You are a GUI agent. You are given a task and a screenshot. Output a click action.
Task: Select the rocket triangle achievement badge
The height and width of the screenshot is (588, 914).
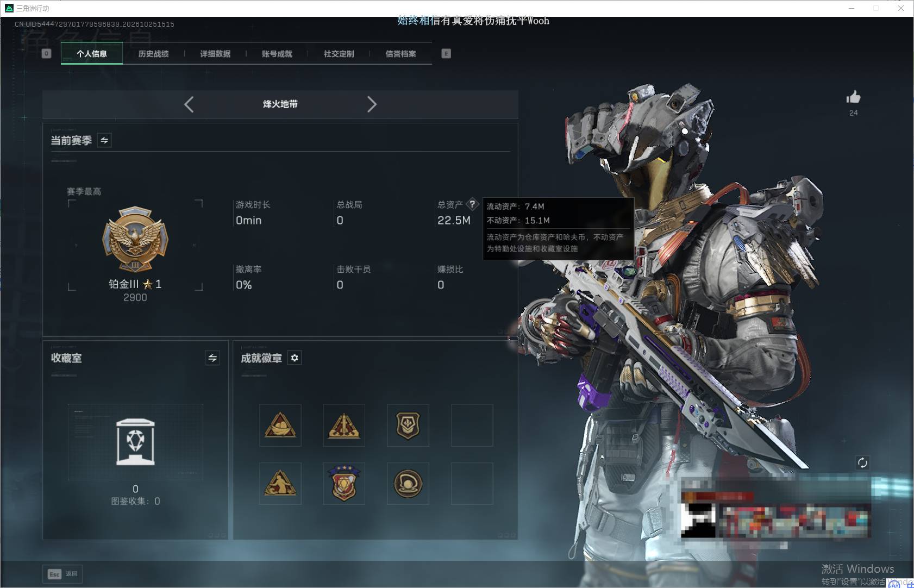click(344, 426)
